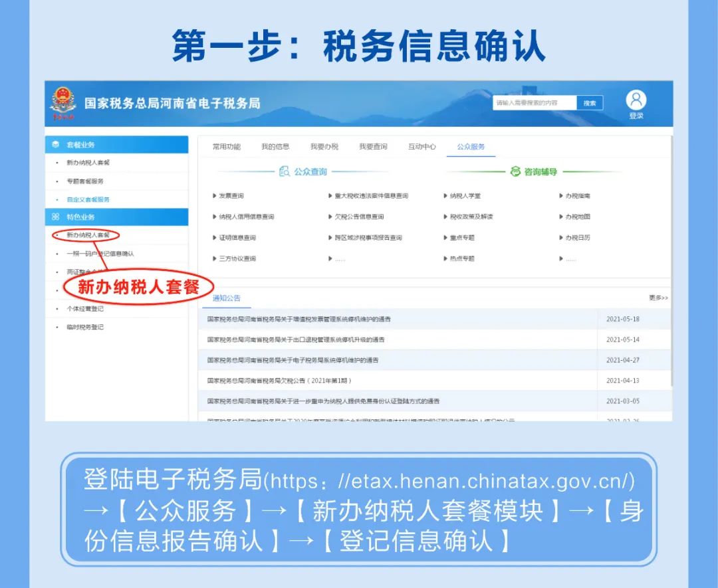718x588 pixels.
Task: Open the 重大税收违法案件信息查询 link
Action: click(x=372, y=196)
